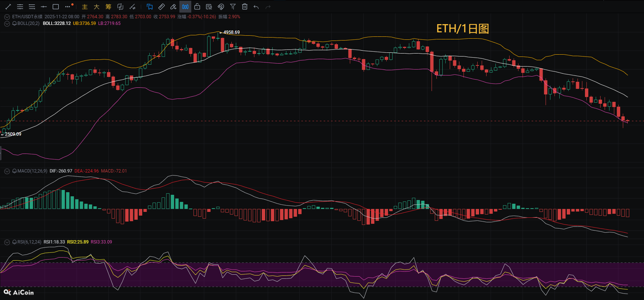Toggle the candlestick display mode button

(185, 7)
